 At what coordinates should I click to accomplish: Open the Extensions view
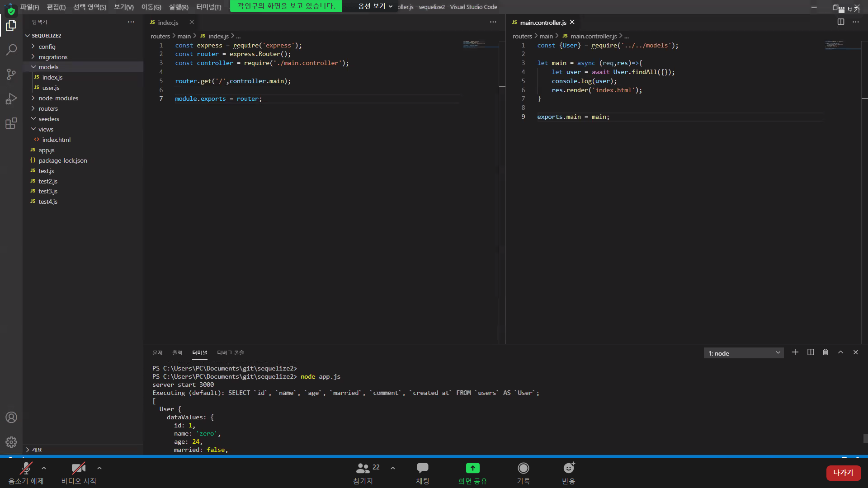11,123
